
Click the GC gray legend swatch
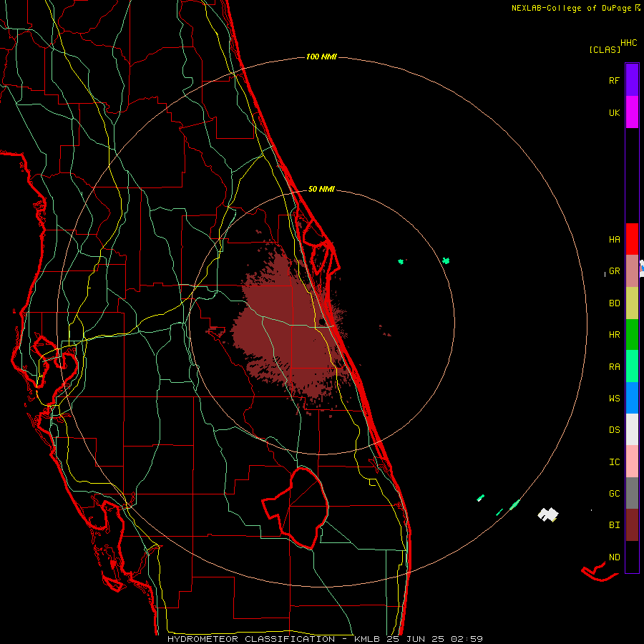point(632,493)
